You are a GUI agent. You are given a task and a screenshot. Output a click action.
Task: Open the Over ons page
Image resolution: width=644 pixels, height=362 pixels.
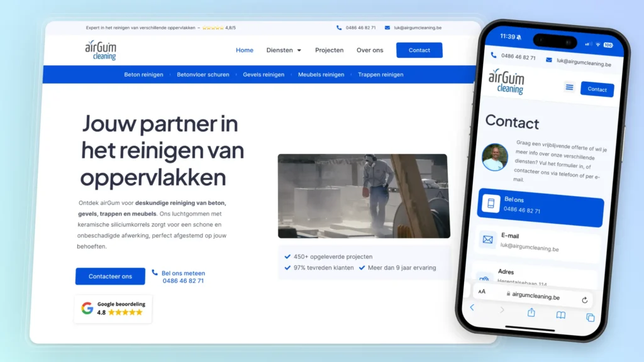[370, 50]
